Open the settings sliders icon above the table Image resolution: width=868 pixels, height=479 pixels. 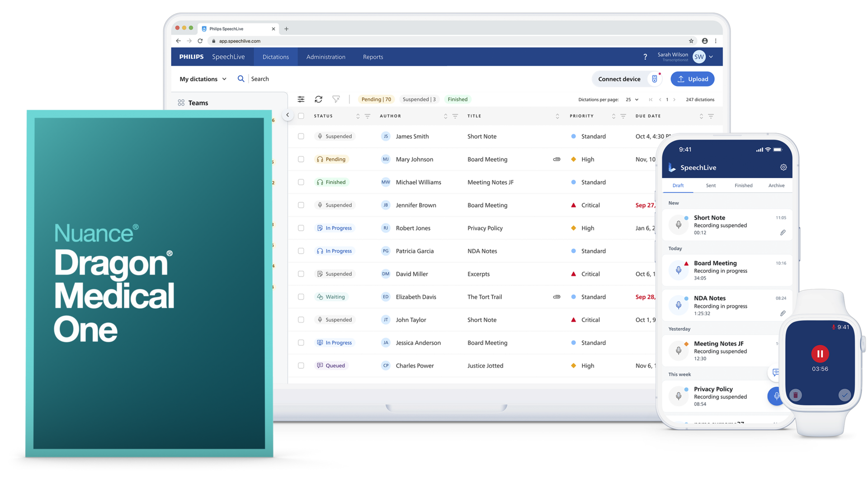click(301, 99)
